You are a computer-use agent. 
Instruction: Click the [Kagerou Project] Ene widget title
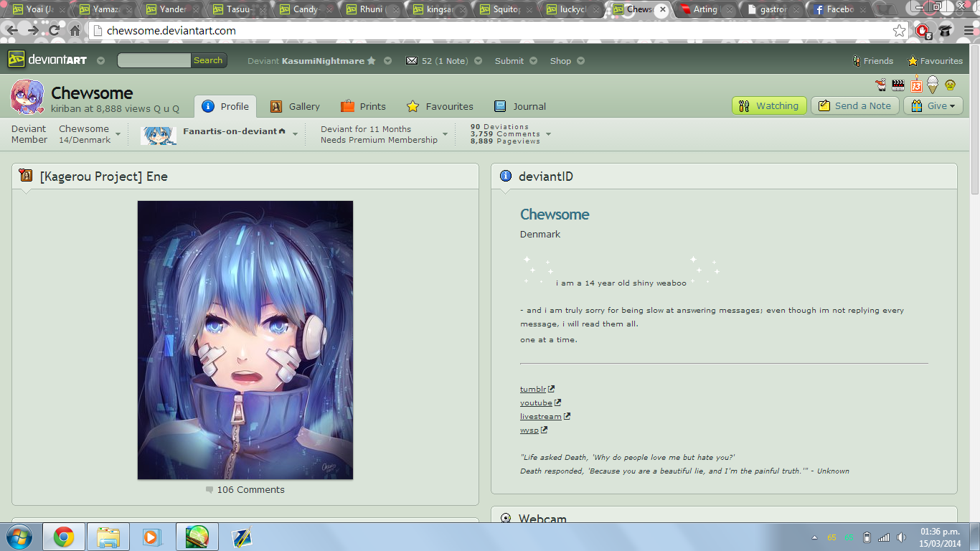pyautogui.click(x=104, y=176)
